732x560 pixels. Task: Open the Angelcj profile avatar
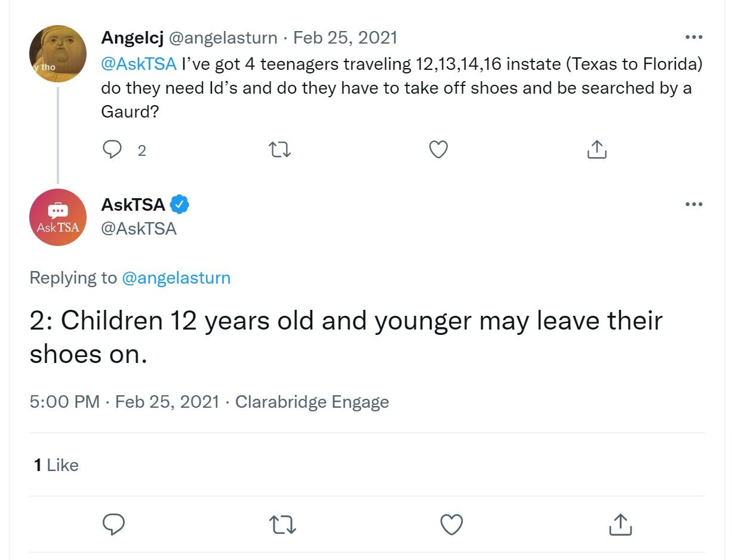pyautogui.click(x=58, y=54)
